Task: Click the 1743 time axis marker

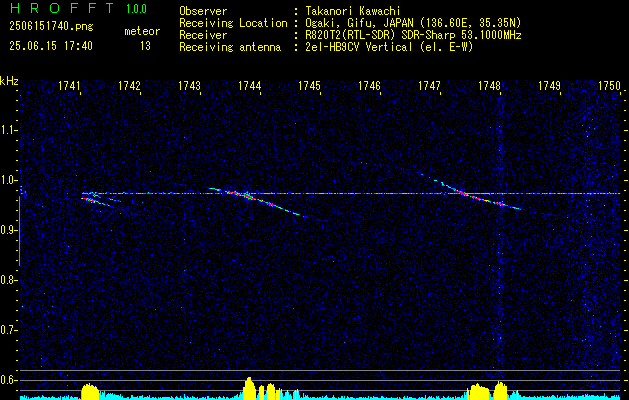Action: 189,85
